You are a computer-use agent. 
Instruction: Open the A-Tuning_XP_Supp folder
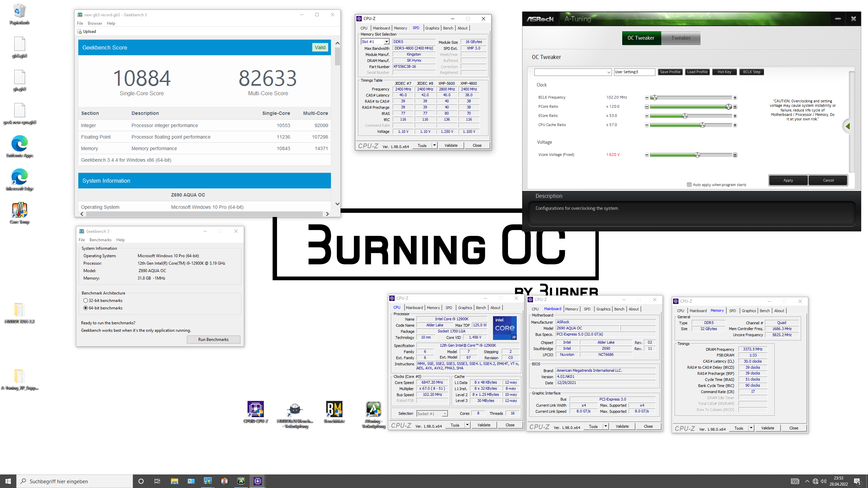tap(19, 379)
